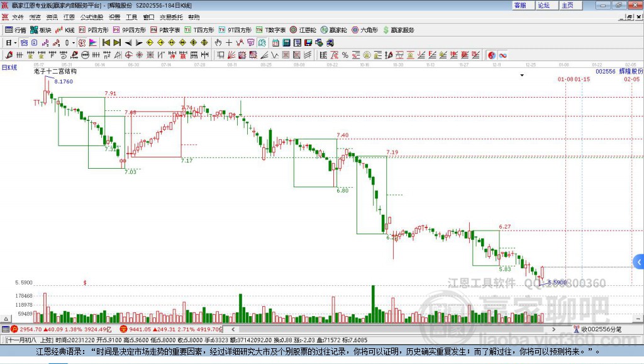The width and height of the screenshot is (644, 364).
Task: Click the floppy disk save icon
Action: [x=308, y=43]
